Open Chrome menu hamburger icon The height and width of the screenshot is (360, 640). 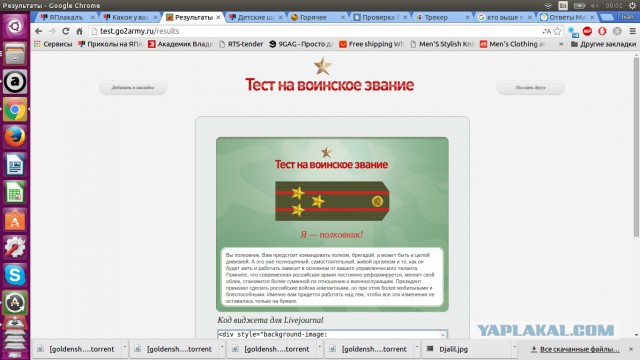632,31
